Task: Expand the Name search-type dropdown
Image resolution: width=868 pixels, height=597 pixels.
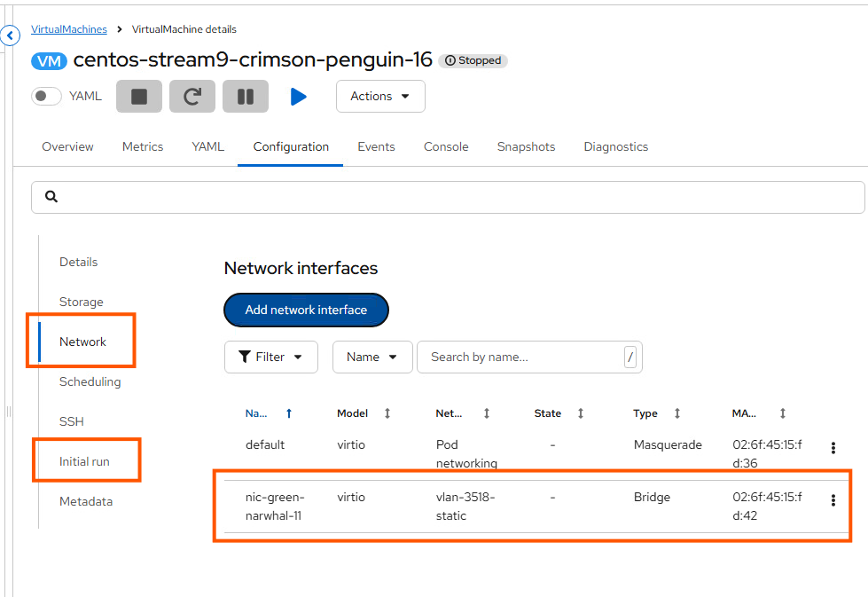Action: 372,357
